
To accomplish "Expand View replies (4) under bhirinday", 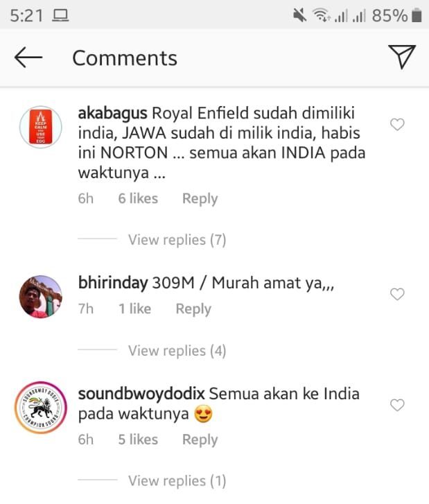I will 177,351.
